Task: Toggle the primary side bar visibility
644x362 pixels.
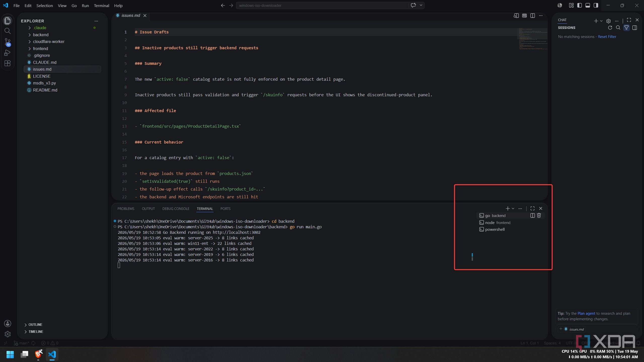Action: [579, 5]
